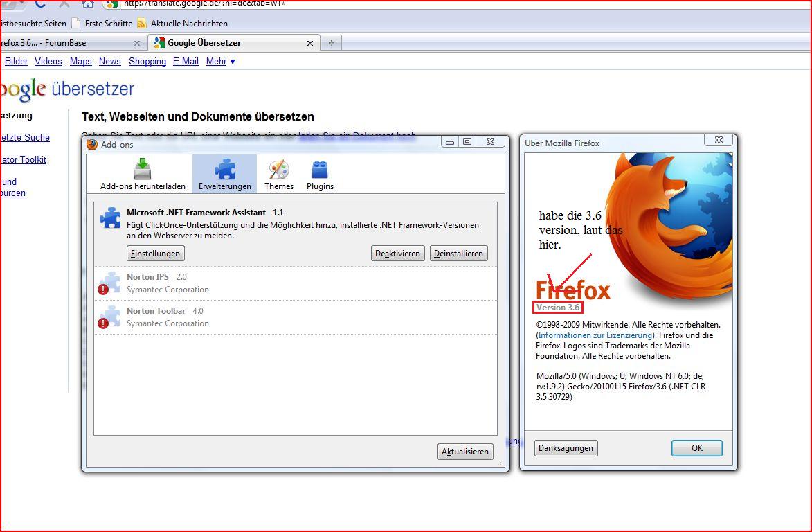Click Firefox icon in Add-ons title bar
Viewport: 812px width, 532px height.
[92, 145]
